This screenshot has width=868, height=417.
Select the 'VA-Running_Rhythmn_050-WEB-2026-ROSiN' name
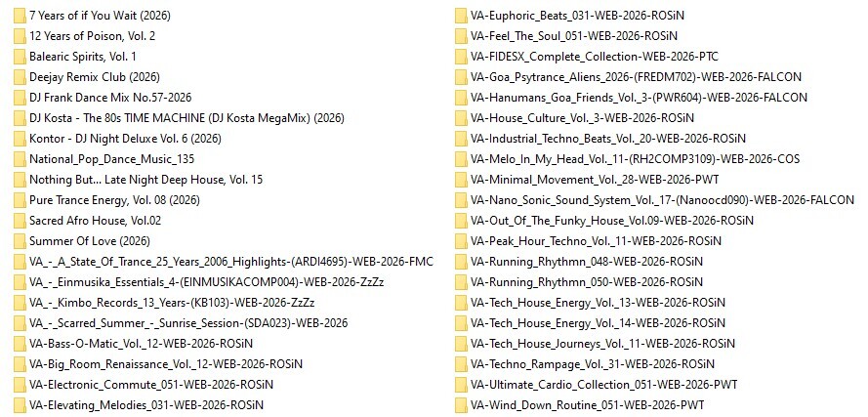[586, 282]
